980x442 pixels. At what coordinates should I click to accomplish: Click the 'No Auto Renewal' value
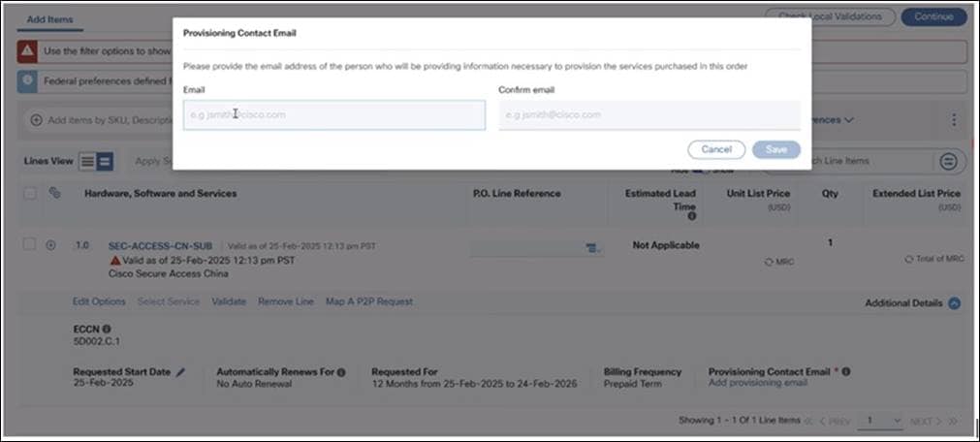coord(254,383)
